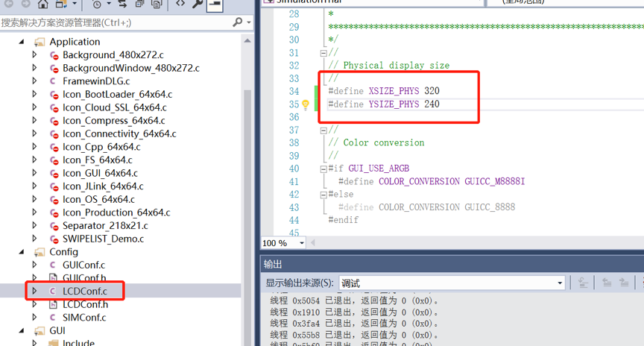Select BackgroundWindow_480x272.c file

[x=130, y=68]
